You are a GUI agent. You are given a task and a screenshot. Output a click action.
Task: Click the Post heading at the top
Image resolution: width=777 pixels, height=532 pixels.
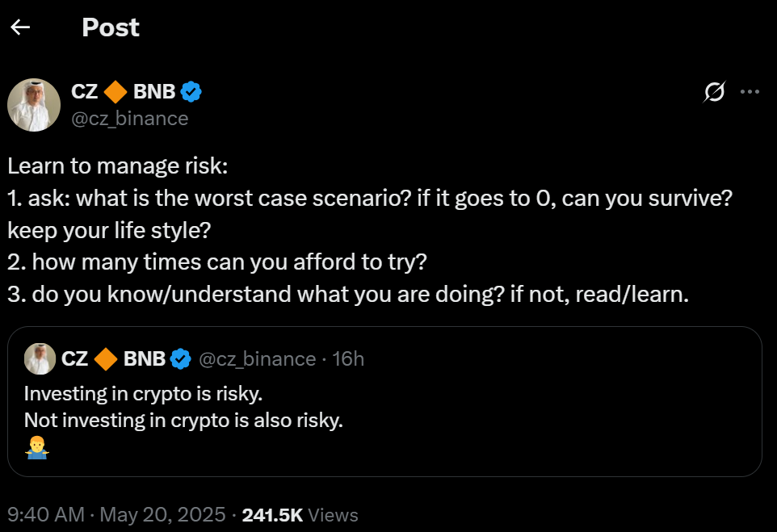tap(111, 27)
